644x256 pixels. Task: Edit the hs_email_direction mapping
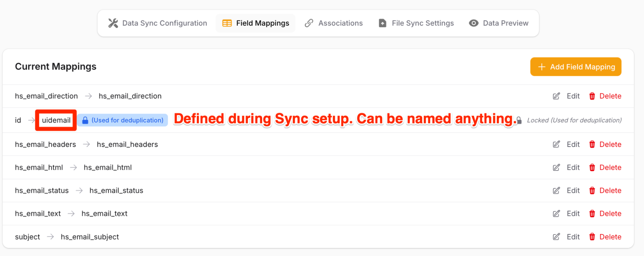tap(566, 96)
